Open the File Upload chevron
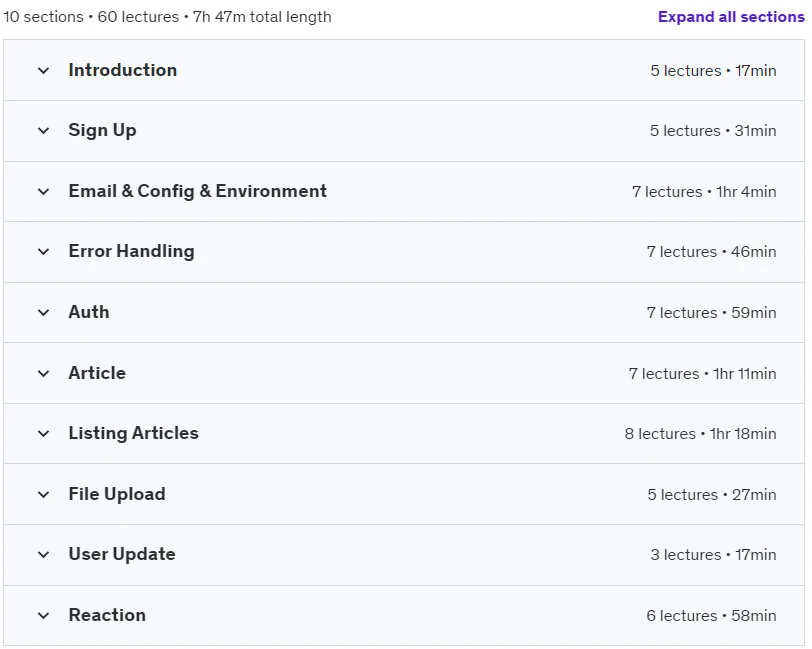Viewport: 812px width, 649px height. 44,494
